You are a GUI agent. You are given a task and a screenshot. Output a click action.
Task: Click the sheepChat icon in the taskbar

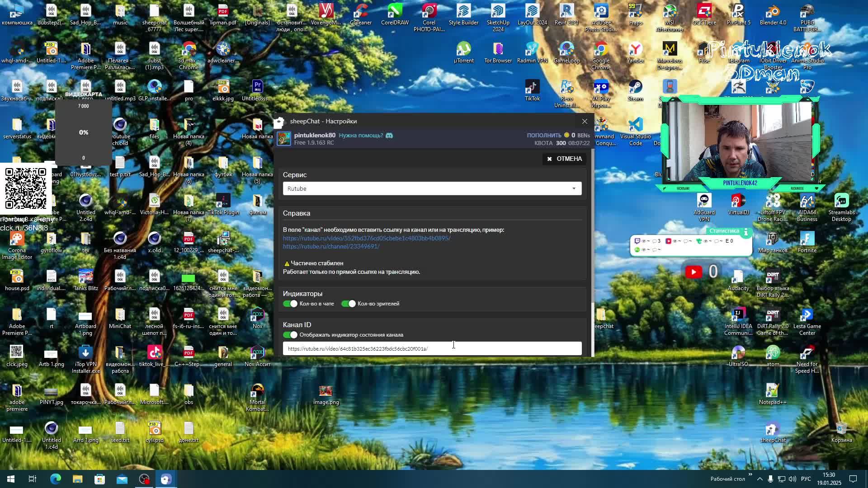[x=166, y=479]
